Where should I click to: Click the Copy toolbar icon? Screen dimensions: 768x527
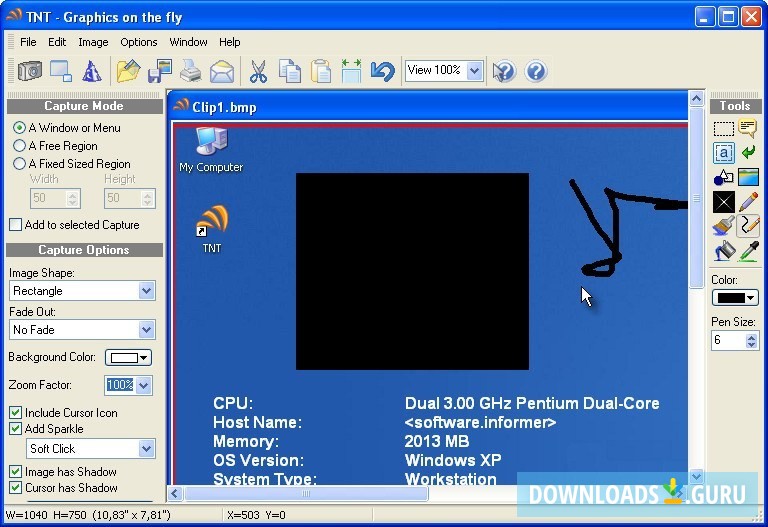click(x=289, y=72)
